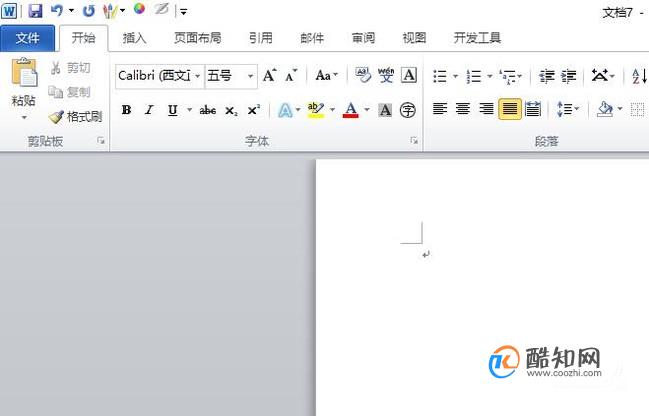The width and height of the screenshot is (649, 416).
Task: Open the line spacing menu
Action: pyautogui.click(x=568, y=109)
